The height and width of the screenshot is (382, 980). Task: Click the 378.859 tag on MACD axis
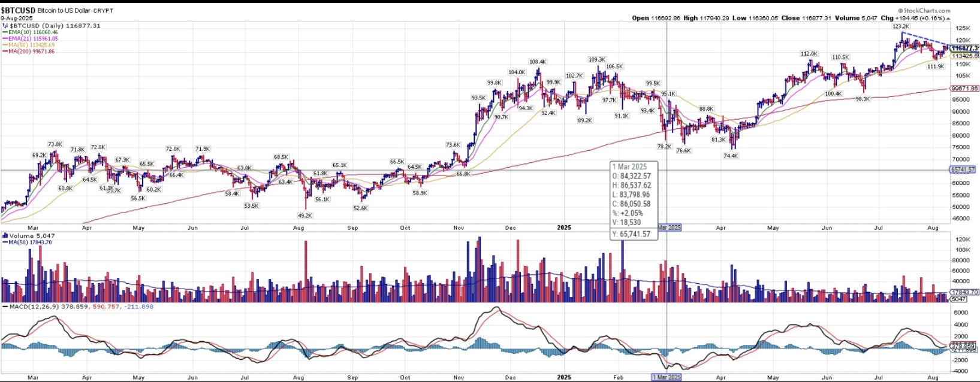coord(963,345)
